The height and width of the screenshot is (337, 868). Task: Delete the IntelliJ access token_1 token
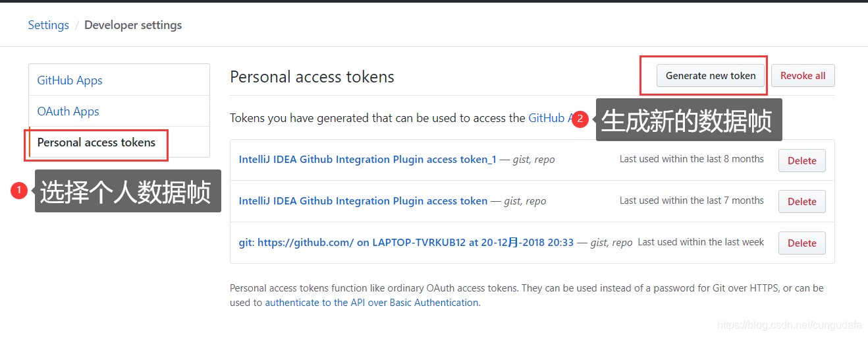pyautogui.click(x=801, y=160)
